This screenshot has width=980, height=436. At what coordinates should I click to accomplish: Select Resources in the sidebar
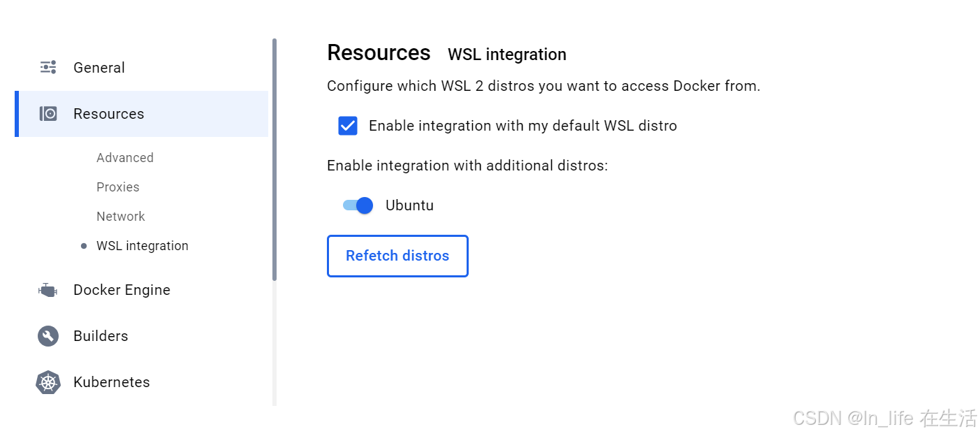point(141,114)
